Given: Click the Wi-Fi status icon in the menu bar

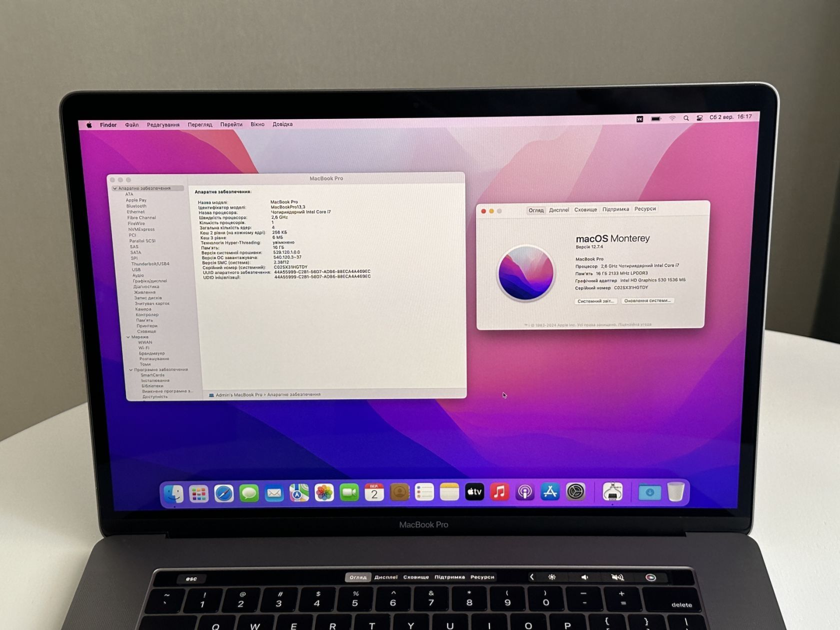Looking at the screenshot, I should click(672, 118).
